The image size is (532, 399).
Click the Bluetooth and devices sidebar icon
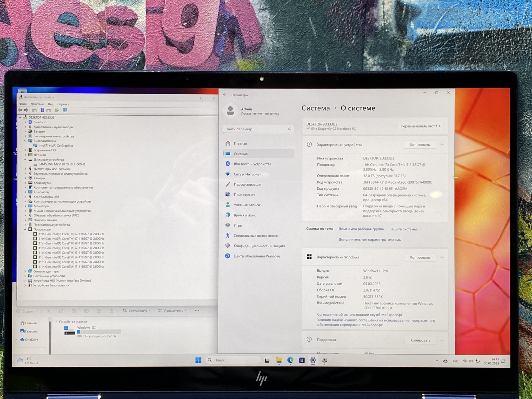pyautogui.click(x=228, y=164)
